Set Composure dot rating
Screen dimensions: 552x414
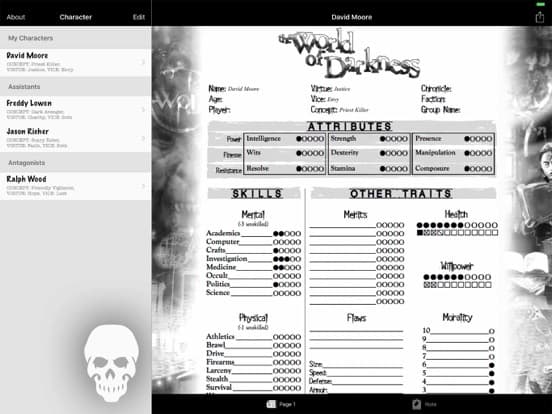coord(478,169)
